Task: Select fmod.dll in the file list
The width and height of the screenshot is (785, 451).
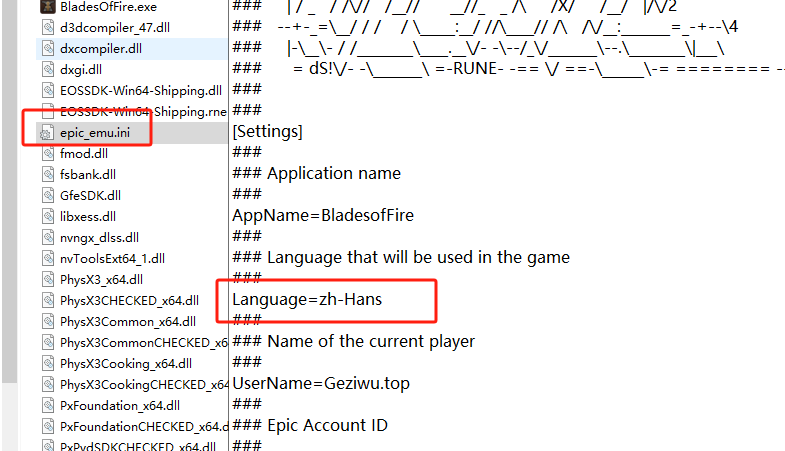Action: 84,154
